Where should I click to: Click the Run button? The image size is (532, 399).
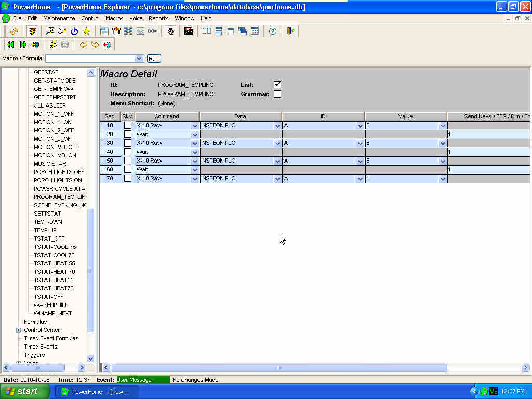[x=154, y=58]
